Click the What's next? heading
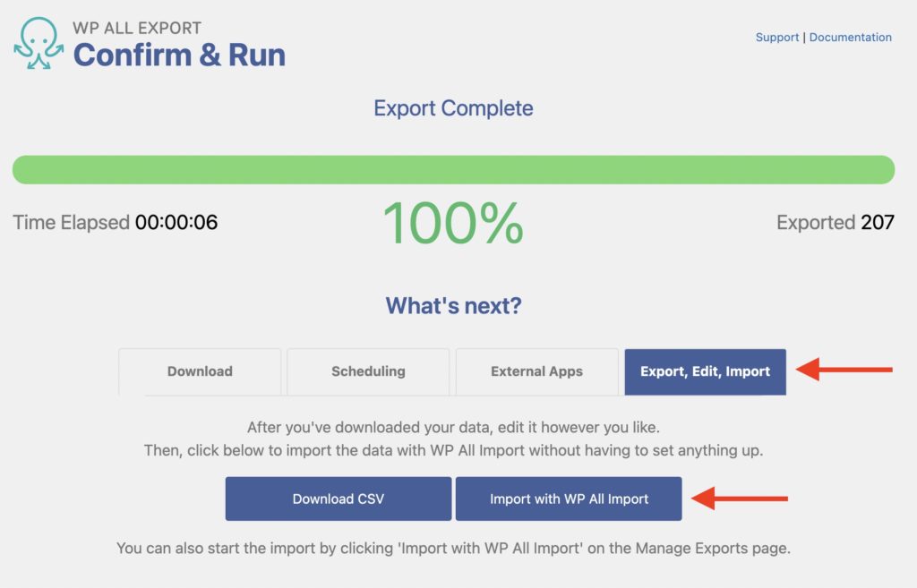The width and height of the screenshot is (917, 588). click(x=453, y=304)
